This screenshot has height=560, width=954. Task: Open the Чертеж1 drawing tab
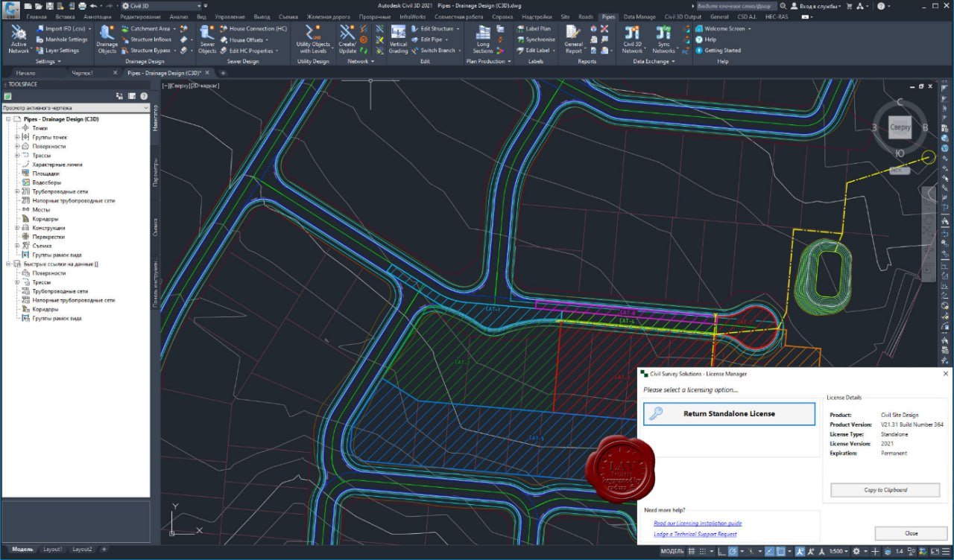82,73
